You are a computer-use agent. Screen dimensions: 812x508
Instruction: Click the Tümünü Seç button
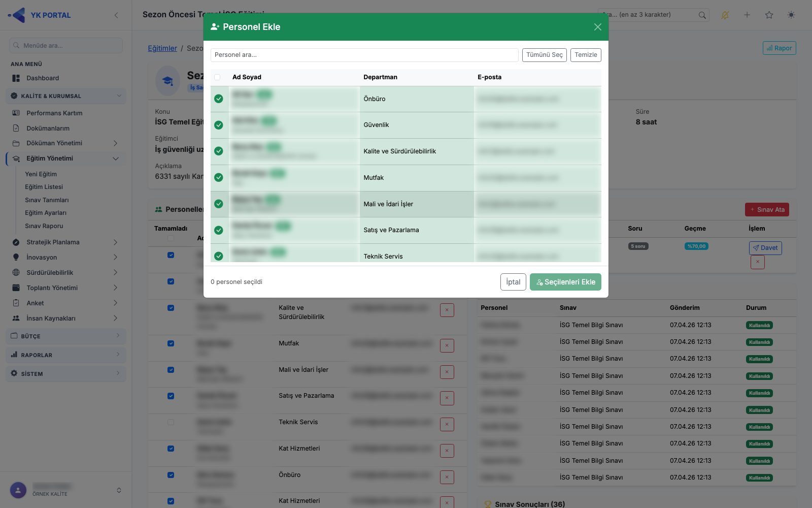545,55
